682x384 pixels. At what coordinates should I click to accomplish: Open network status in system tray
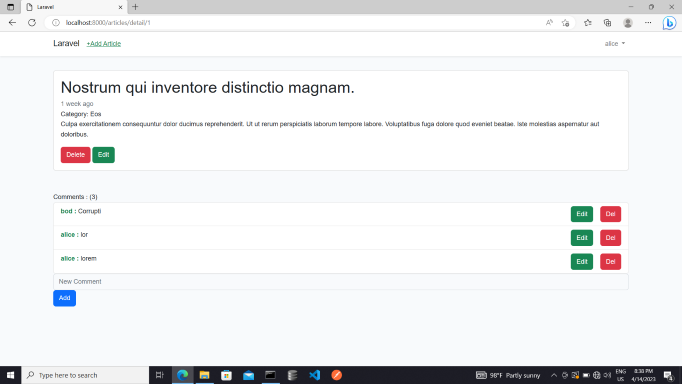point(597,375)
